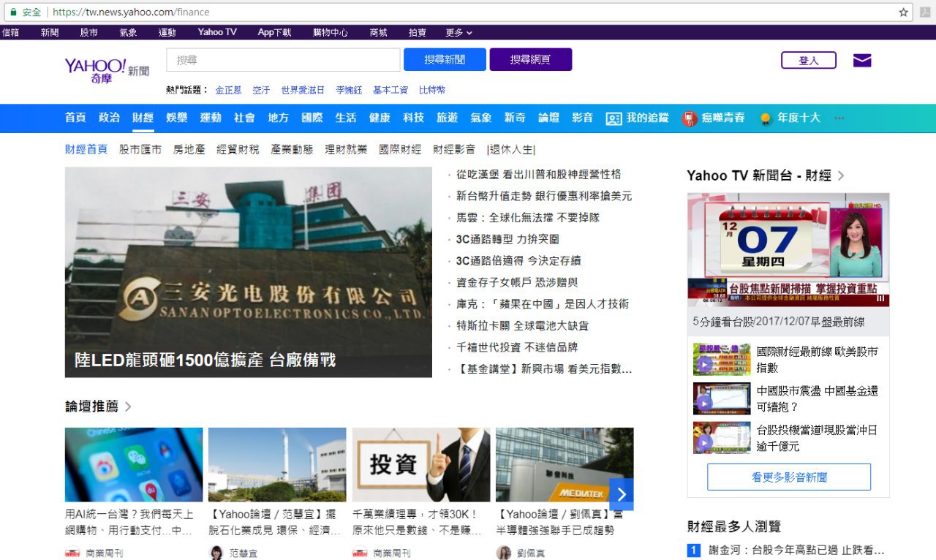The height and width of the screenshot is (560, 936).
Task: Open the 三安光电 lead story image
Action: [x=249, y=272]
